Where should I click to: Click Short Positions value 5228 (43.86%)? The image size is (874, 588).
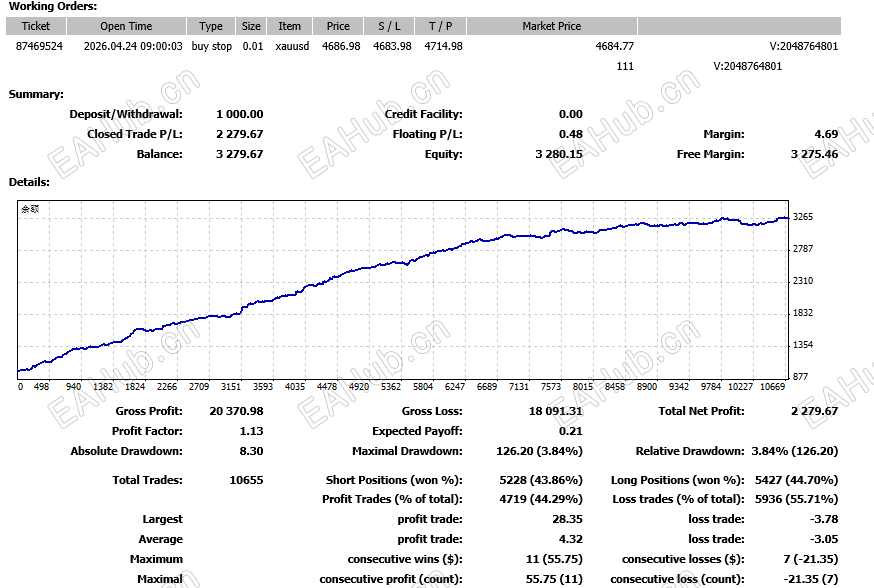(541, 480)
